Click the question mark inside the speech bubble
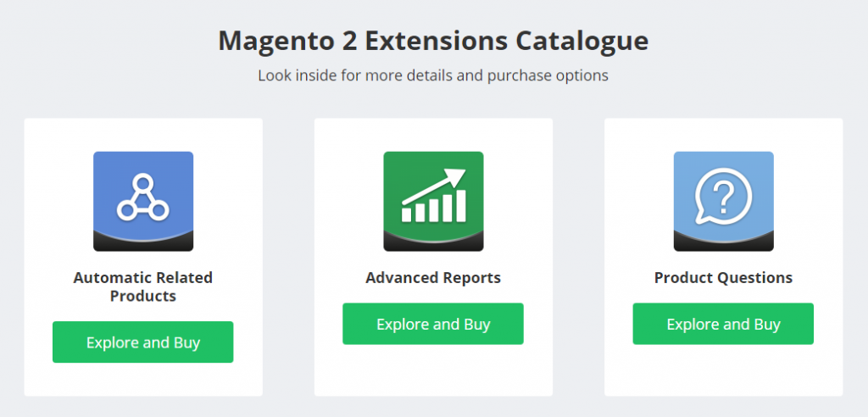 pyautogui.click(x=723, y=197)
